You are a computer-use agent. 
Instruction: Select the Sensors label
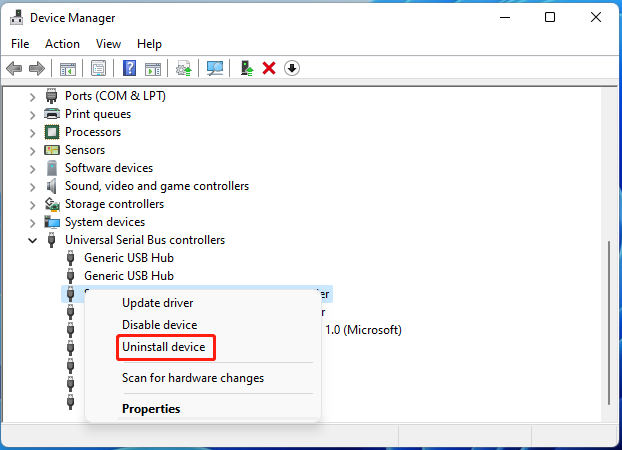(85, 150)
